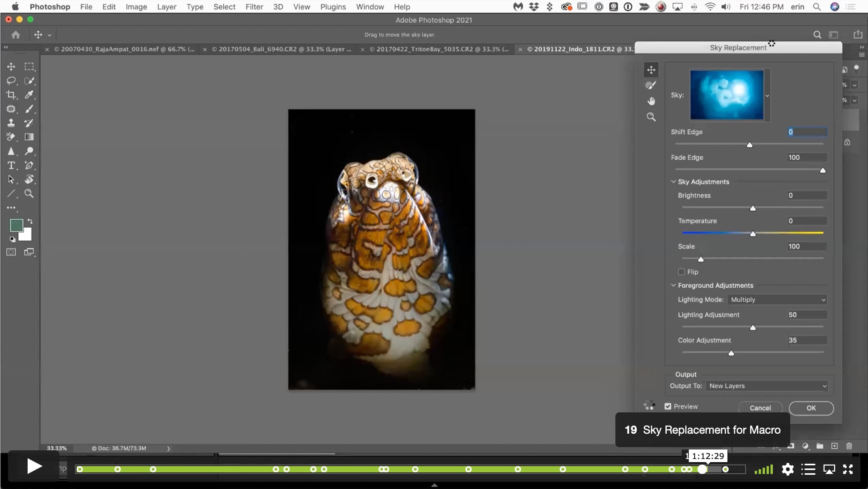Select the Crop tool
868x489 pixels.
[x=11, y=95]
